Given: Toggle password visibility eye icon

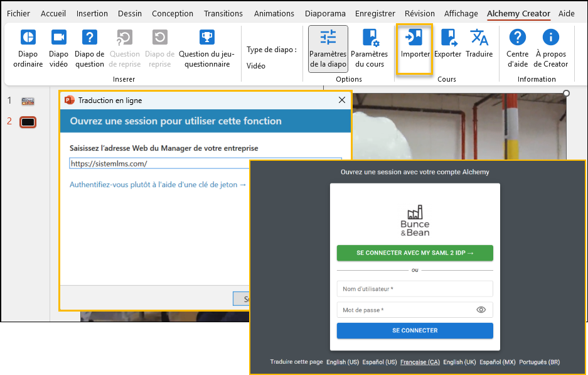Looking at the screenshot, I should 481,310.
